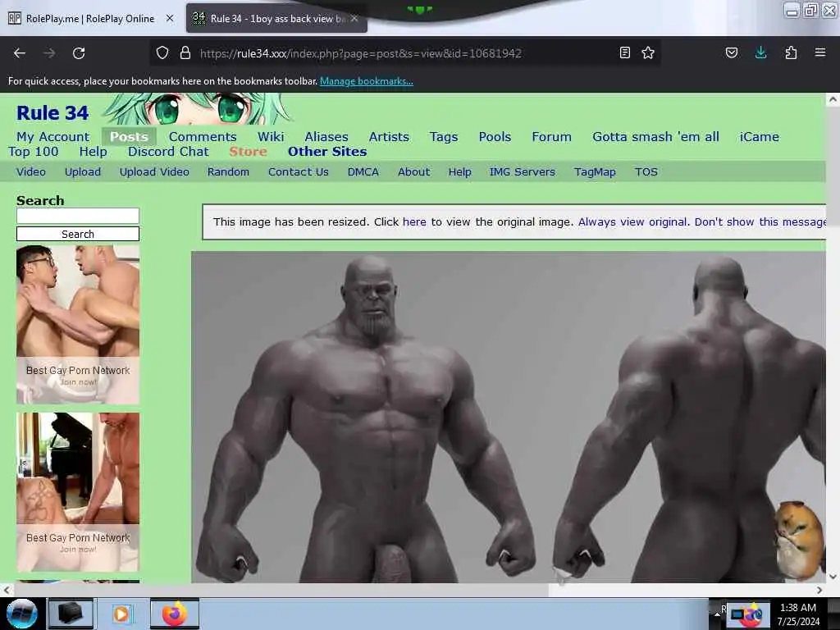Select the Posts menu item
The height and width of the screenshot is (630, 840).
click(x=129, y=137)
